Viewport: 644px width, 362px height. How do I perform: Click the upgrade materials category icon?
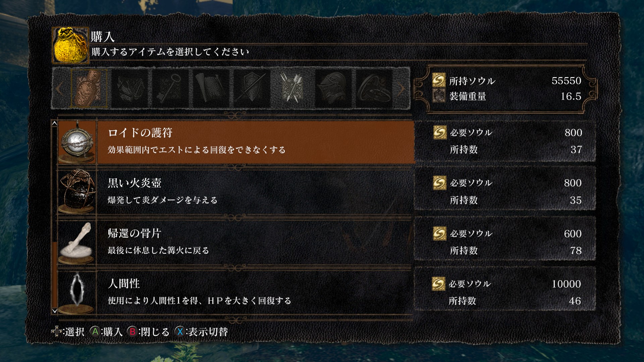pyautogui.click(x=129, y=88)
